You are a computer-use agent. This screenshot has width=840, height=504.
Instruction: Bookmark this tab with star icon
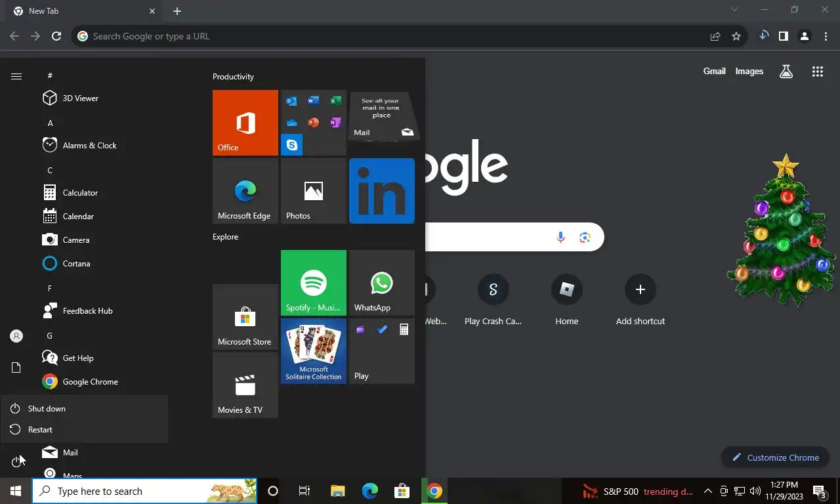[736, 36]
